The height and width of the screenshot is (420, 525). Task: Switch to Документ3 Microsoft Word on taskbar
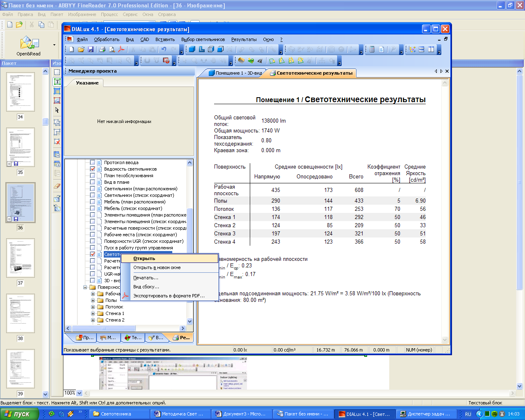pyautogui.click(x=242, y=414)
